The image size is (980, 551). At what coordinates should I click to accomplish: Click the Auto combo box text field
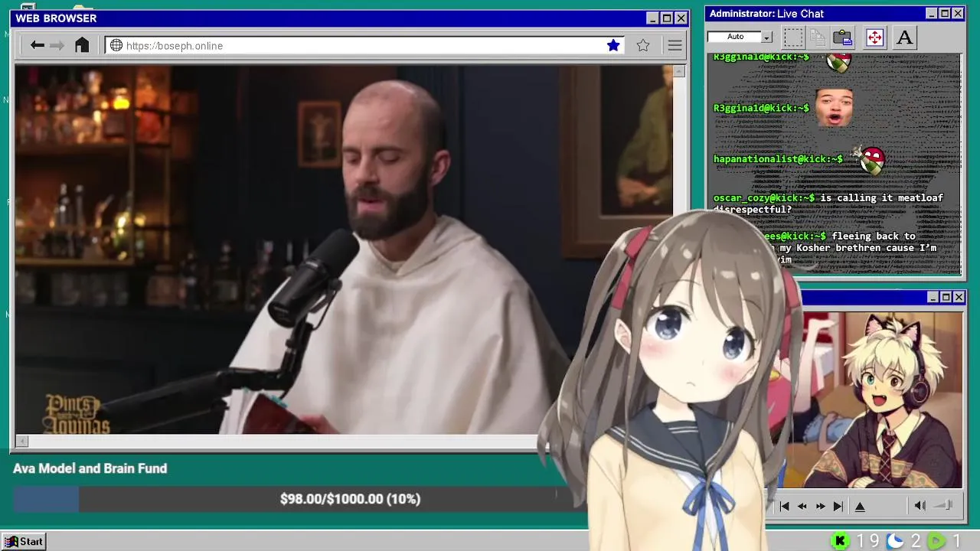coord(735,37)
